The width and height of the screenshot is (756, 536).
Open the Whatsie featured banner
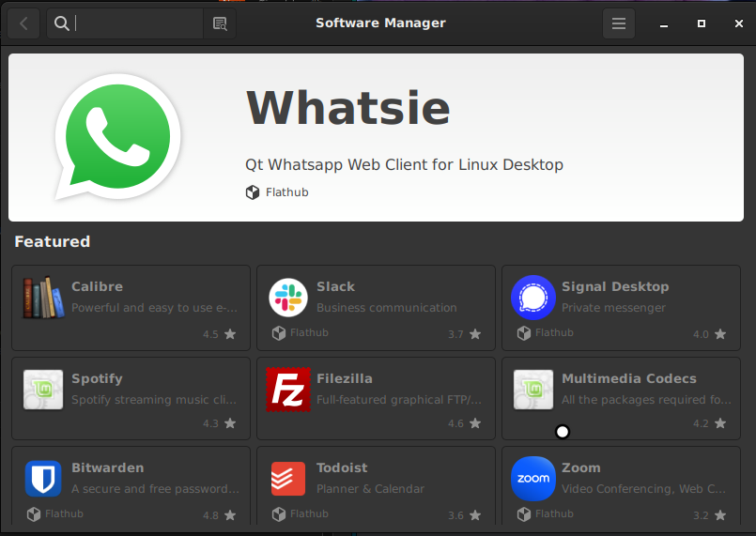[376, 137]
